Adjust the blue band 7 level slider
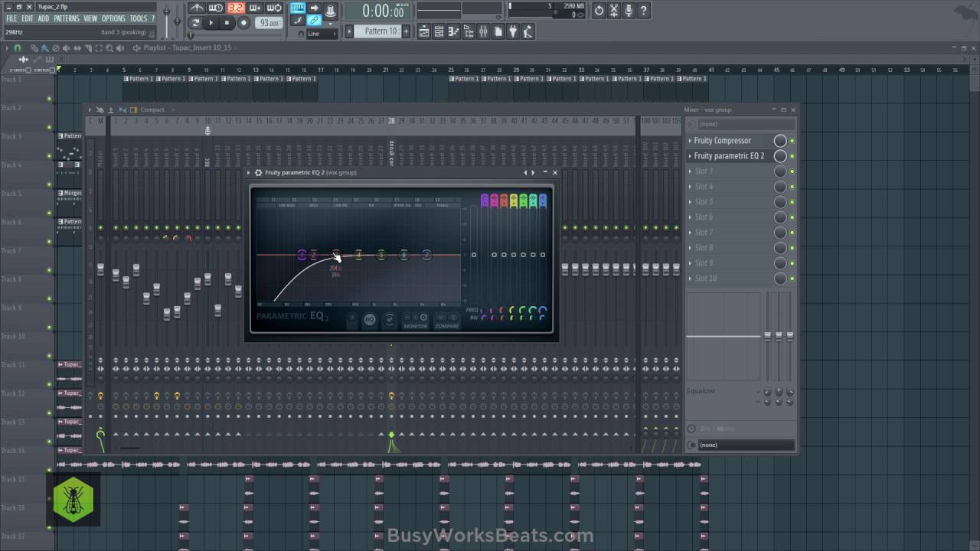 (543, 254)
